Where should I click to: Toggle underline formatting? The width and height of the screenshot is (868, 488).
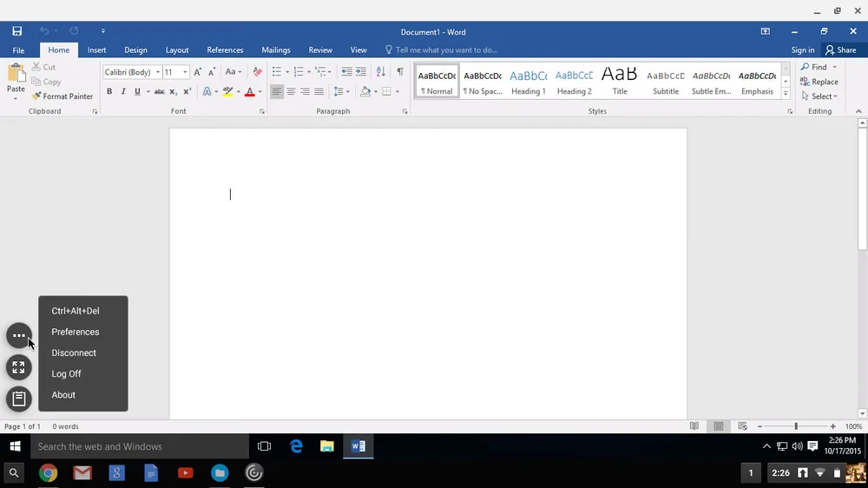pos(137,91)
